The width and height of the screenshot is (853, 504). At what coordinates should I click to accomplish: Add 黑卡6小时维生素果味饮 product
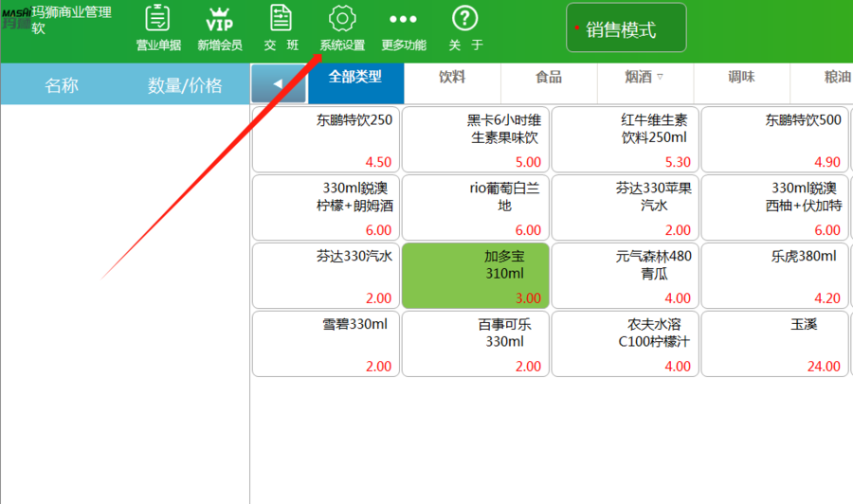coord(476,139)
